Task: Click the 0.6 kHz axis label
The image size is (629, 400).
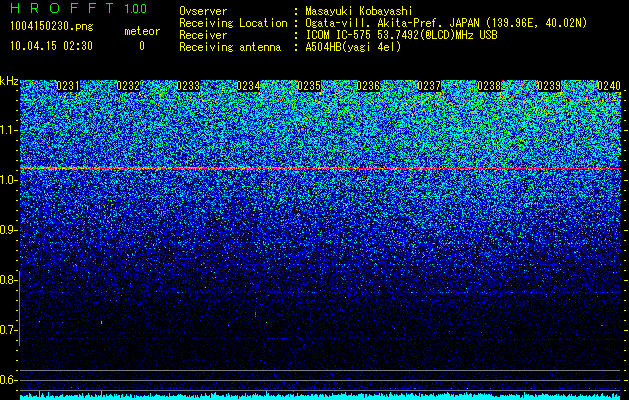Action: click(8, 380)
